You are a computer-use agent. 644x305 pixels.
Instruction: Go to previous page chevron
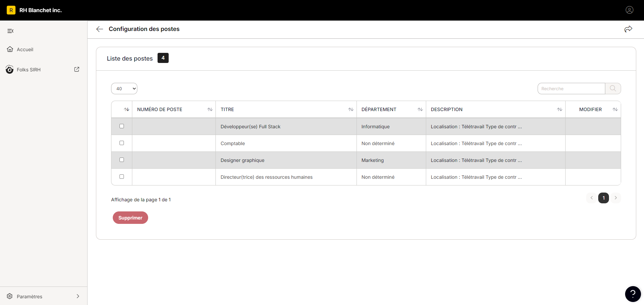click(x=591, y=198)
